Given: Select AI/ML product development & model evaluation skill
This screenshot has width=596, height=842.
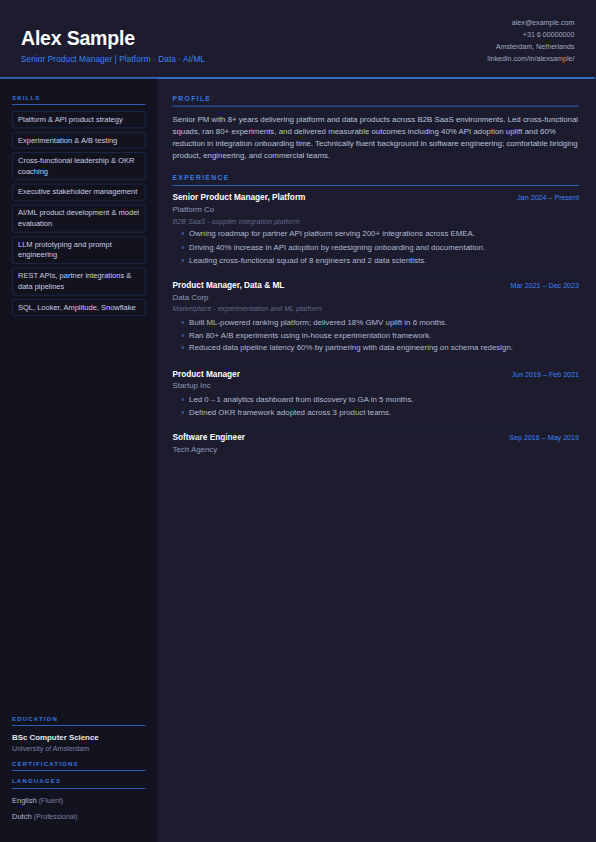Looking at the screenshot, I should coord(78,218).
